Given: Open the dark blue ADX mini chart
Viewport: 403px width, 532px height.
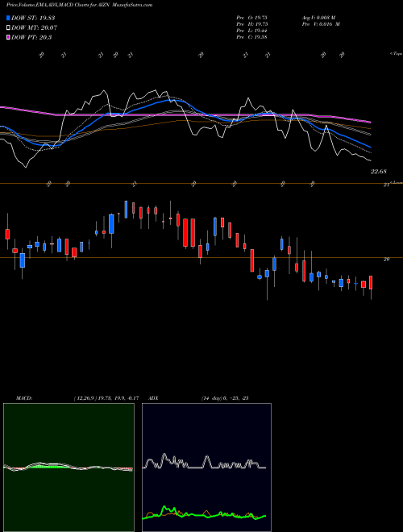Looking at the screenshot, I should pos(206,468).
